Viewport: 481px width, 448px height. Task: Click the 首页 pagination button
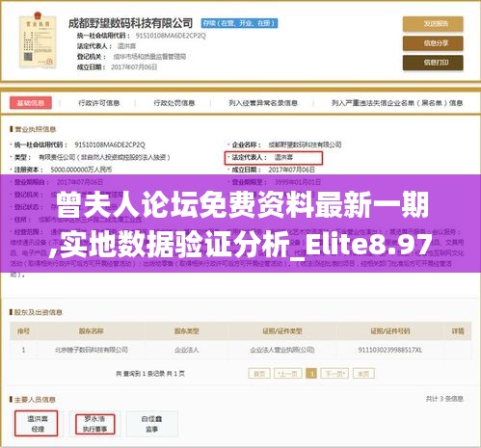(x=259, y=374)
